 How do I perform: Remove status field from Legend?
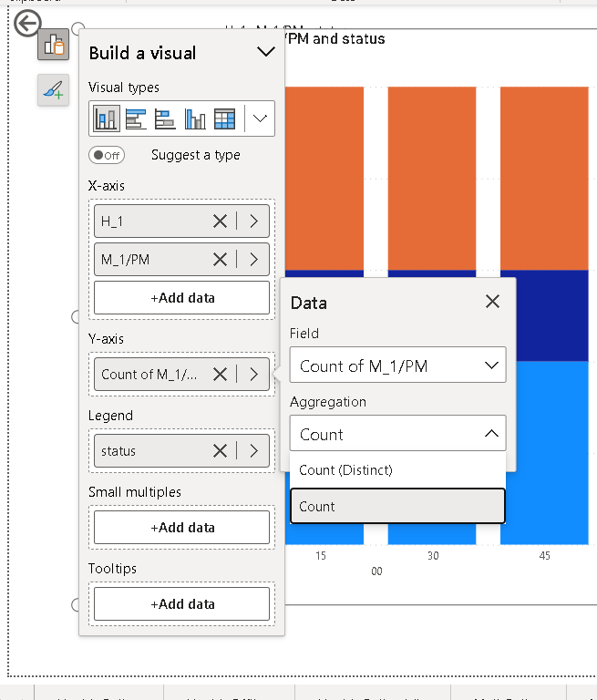(x=221, y=451)
